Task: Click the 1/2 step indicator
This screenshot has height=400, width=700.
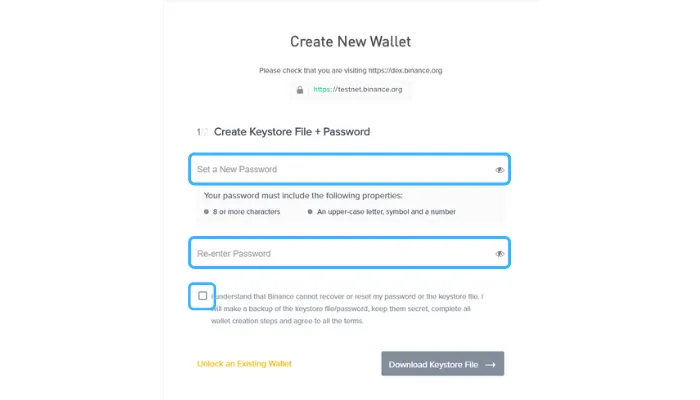Action: (202, 132)
